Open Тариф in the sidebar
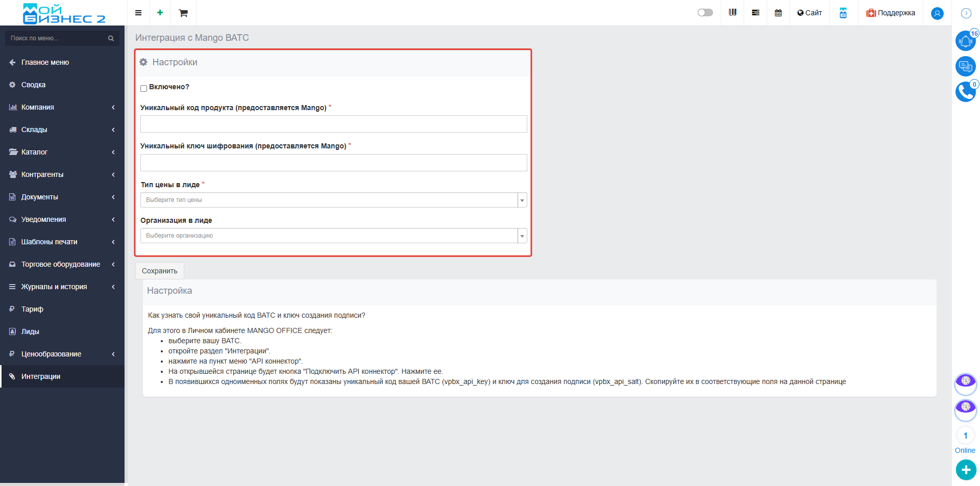 [x=62, y=309]
